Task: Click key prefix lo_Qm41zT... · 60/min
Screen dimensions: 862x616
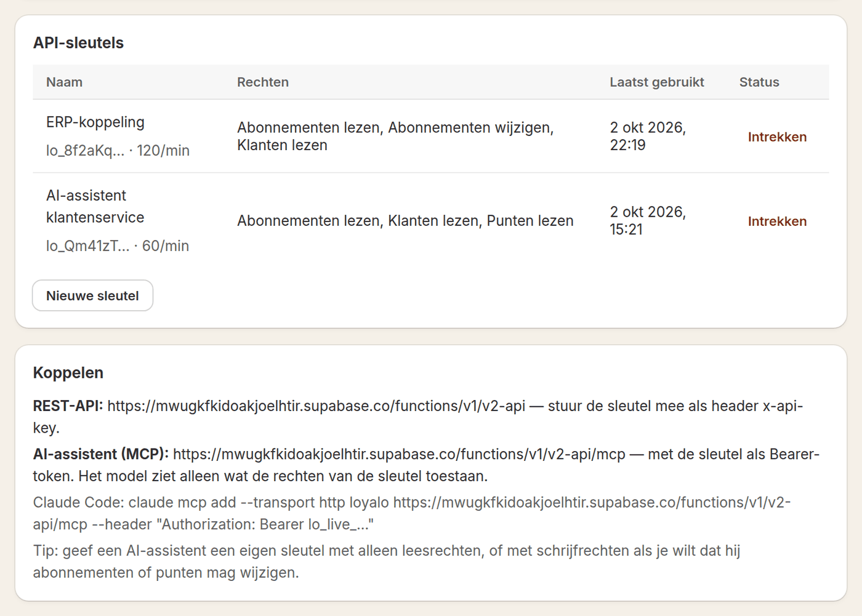Action: [118, 246]
